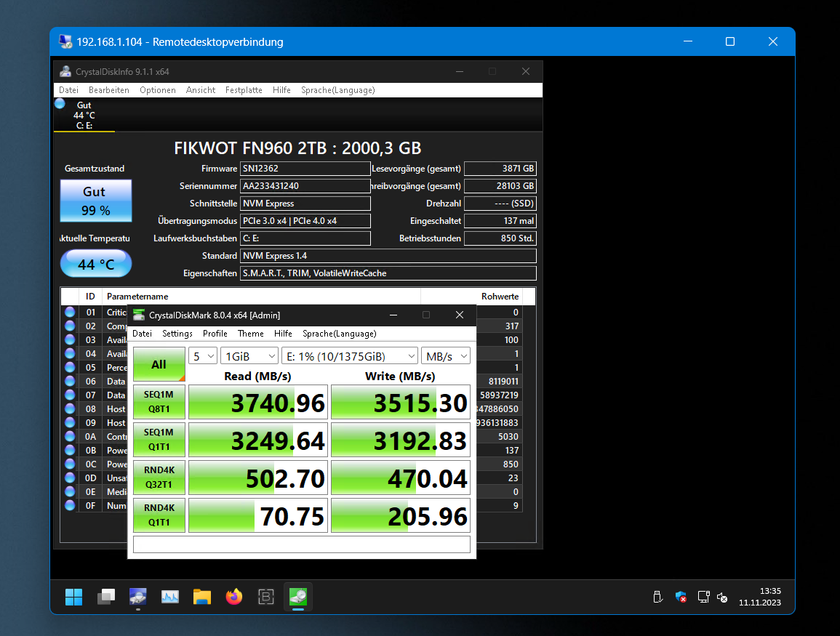Image resolution: width=840 pixels, height=636 pixels.
Task: Click the USB safely remove tray icon
Action: pyautogui.click(x=658, y=597)
